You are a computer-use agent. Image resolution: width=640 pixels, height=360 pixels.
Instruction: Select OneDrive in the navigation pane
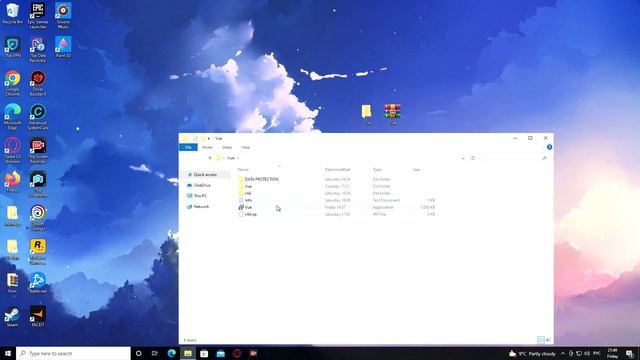coord(202,185)
